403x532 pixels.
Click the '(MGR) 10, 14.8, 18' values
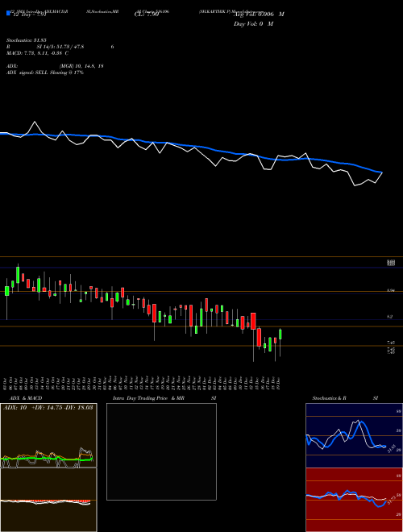pos(81,66)
